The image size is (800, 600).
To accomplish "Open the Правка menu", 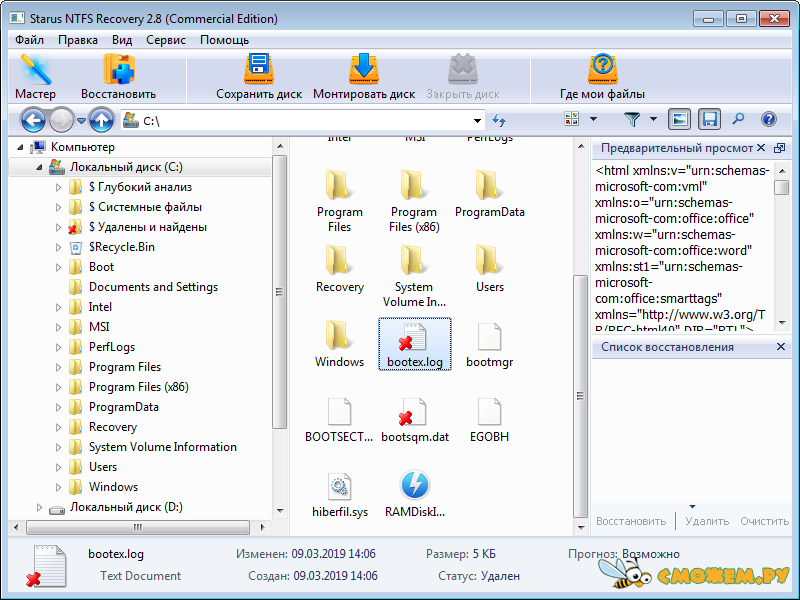I will (x=78, y=40).
